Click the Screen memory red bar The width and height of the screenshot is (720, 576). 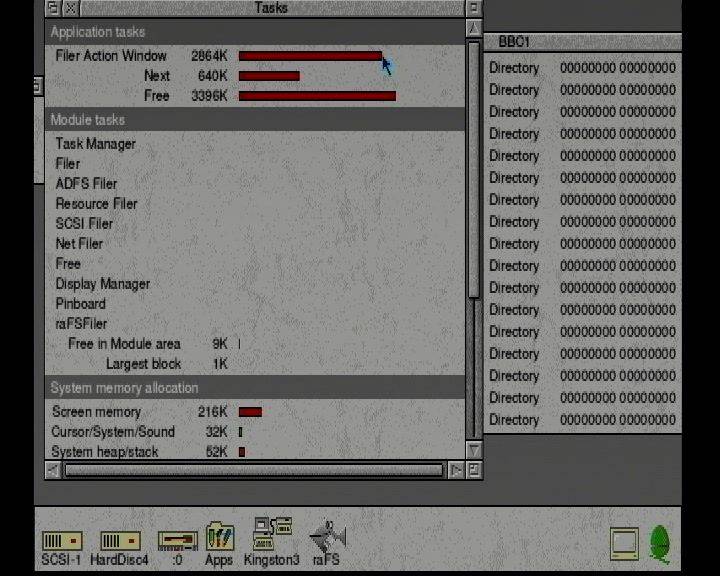pos(250,412)
